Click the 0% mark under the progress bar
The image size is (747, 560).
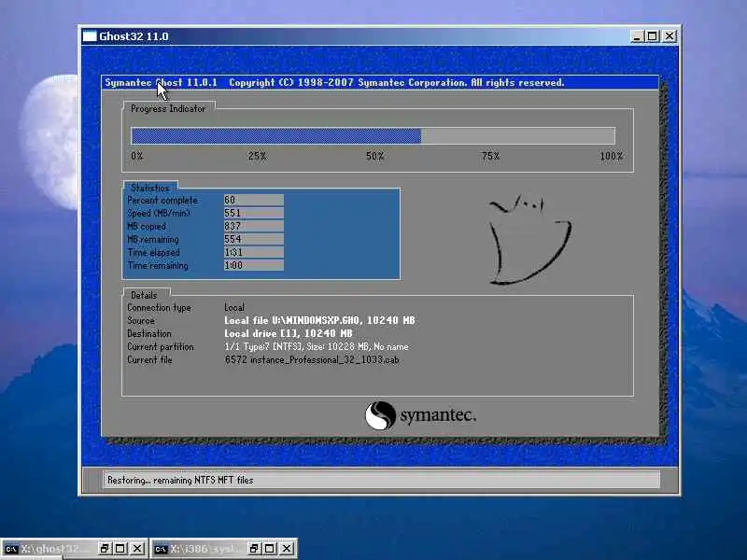[137, 156]
